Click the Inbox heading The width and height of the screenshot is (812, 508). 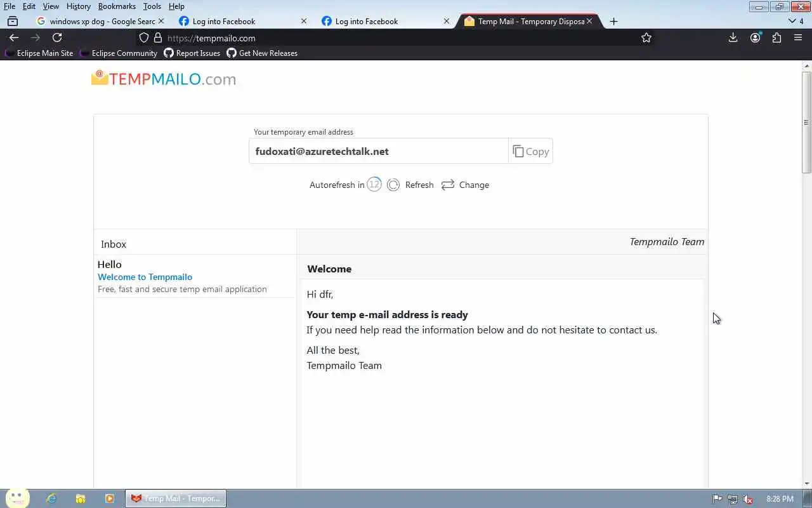pyautogui.click(x=114, y=244)
